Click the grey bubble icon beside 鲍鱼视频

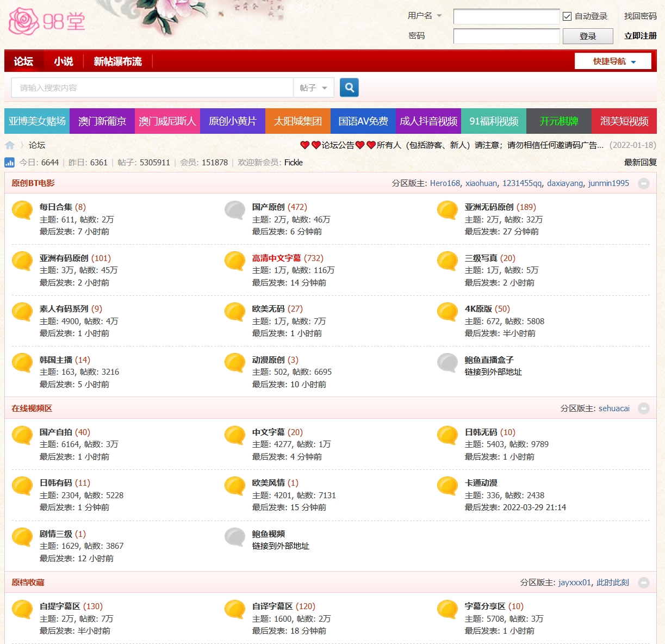tap(235, 537)
